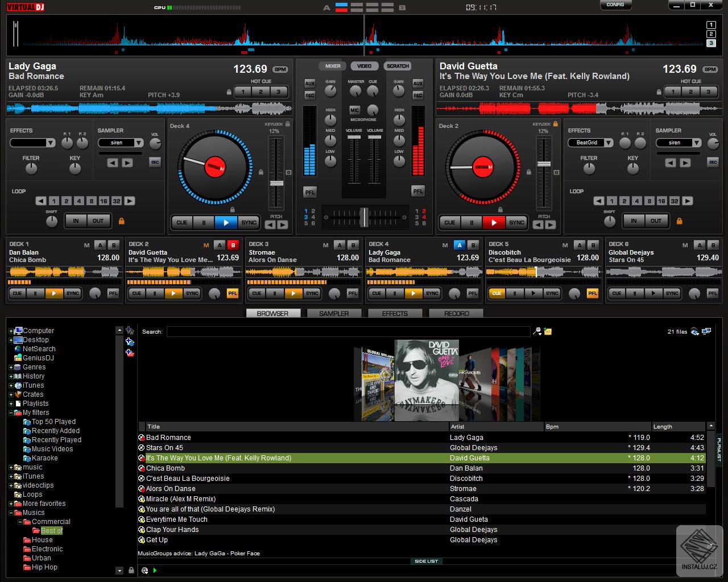Click the REC icon in the left sampler panel

(154, 162)
